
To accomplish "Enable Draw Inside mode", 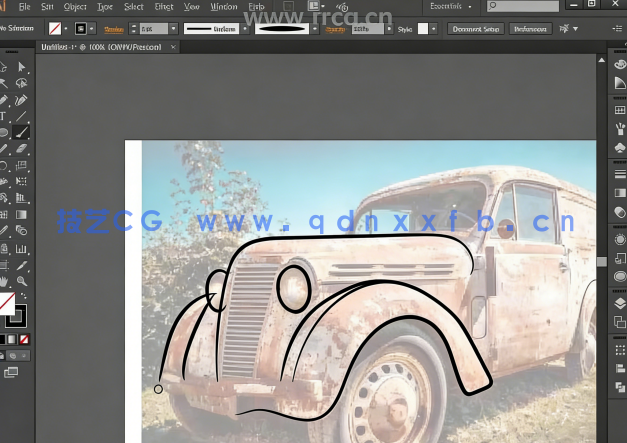I will click(24, 356).
